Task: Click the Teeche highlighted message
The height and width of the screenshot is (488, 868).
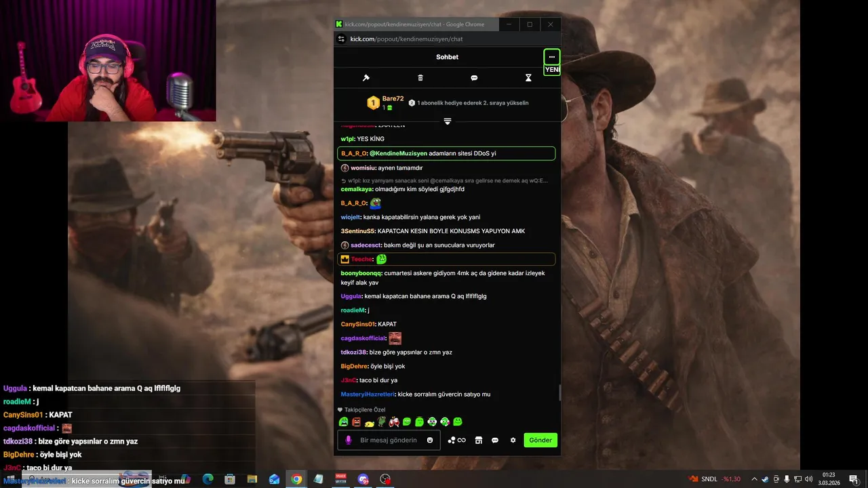Action: pyautogui.click(x=446, y=259)
